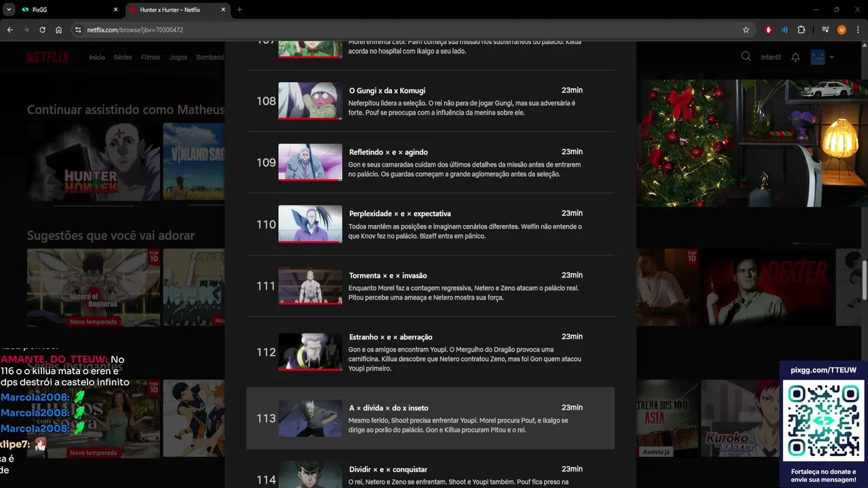This screenshot has width=868, height=488.
Task: Open the browser home page icon
Action: pyautogui.click(x=59, y=30)
